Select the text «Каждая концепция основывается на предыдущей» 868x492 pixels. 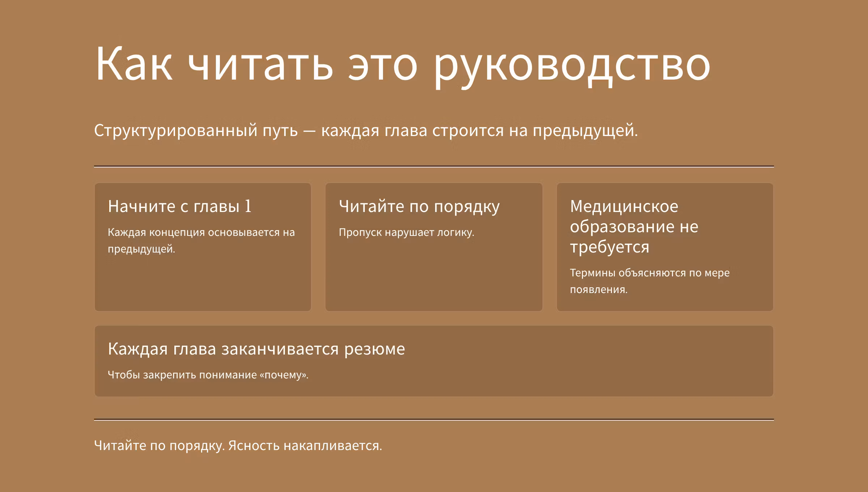201,240
